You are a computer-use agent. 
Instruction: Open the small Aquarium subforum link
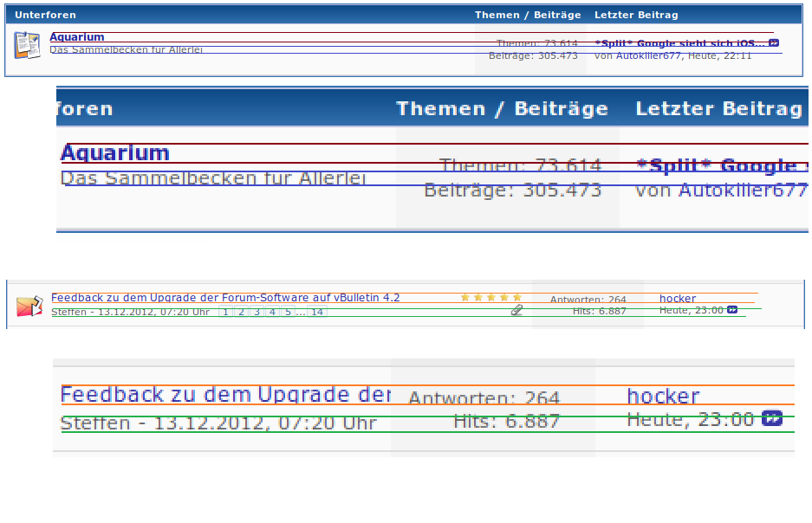point(76,36)
